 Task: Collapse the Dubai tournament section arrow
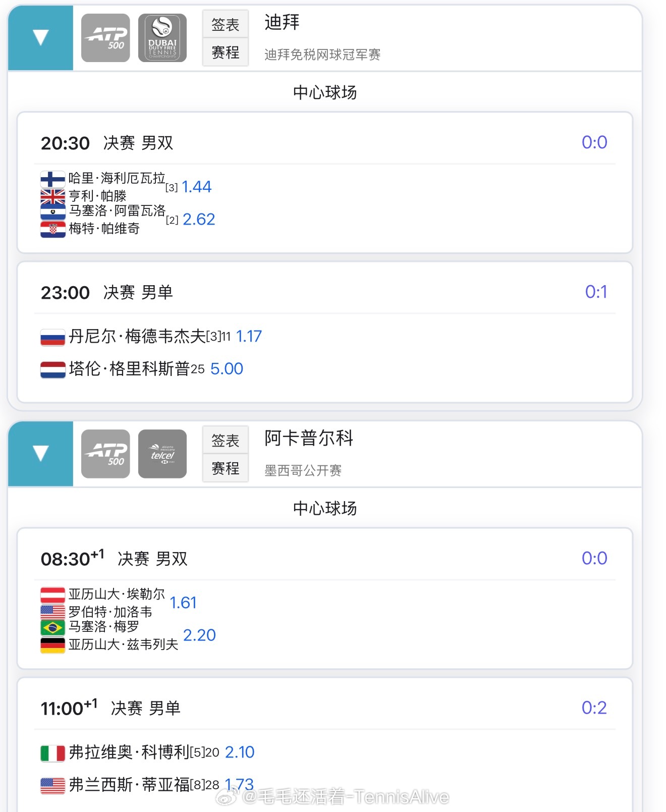[40, 38]
